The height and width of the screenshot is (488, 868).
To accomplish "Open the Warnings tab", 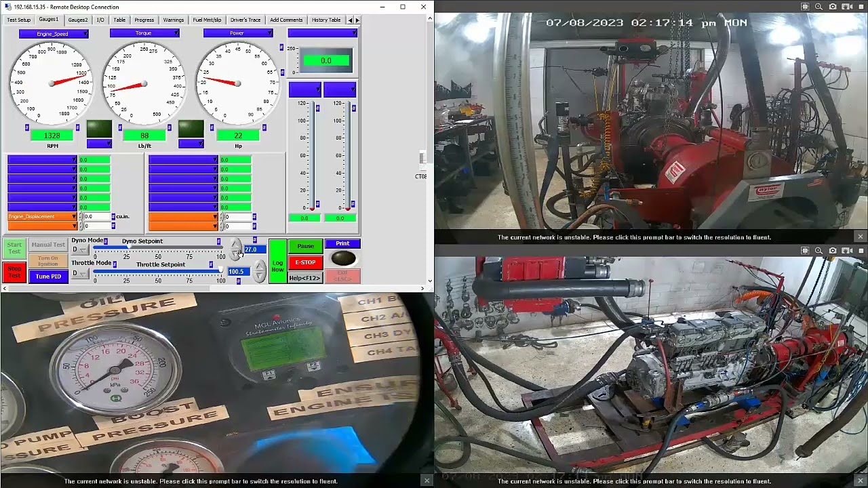I will [174, 20].
